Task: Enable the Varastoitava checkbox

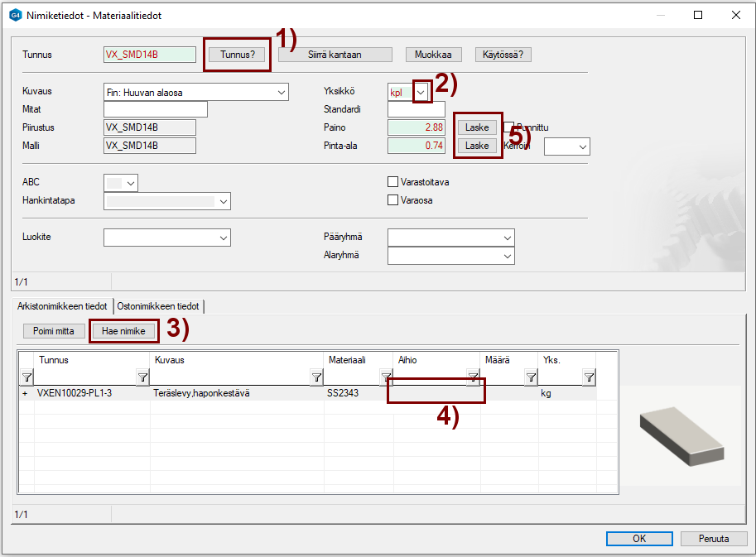Action: click(393, 182)
